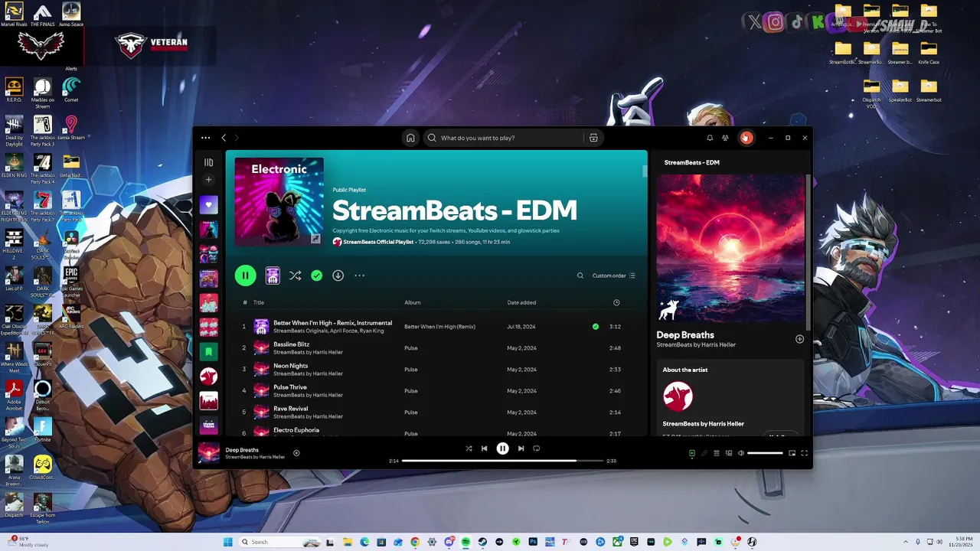Download the playlist
Image resolution: width=980 pixels, height=551 pixels.
[338, 275]
